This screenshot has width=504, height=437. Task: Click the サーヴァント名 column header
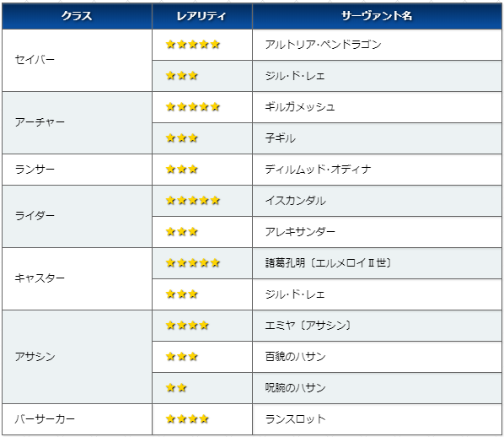[x=377, y=16]
